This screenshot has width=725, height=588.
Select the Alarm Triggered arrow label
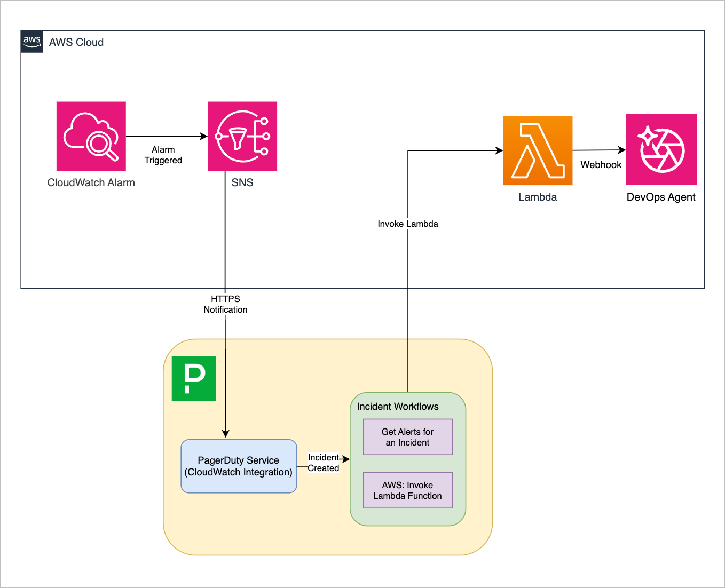tap(163, 155)
